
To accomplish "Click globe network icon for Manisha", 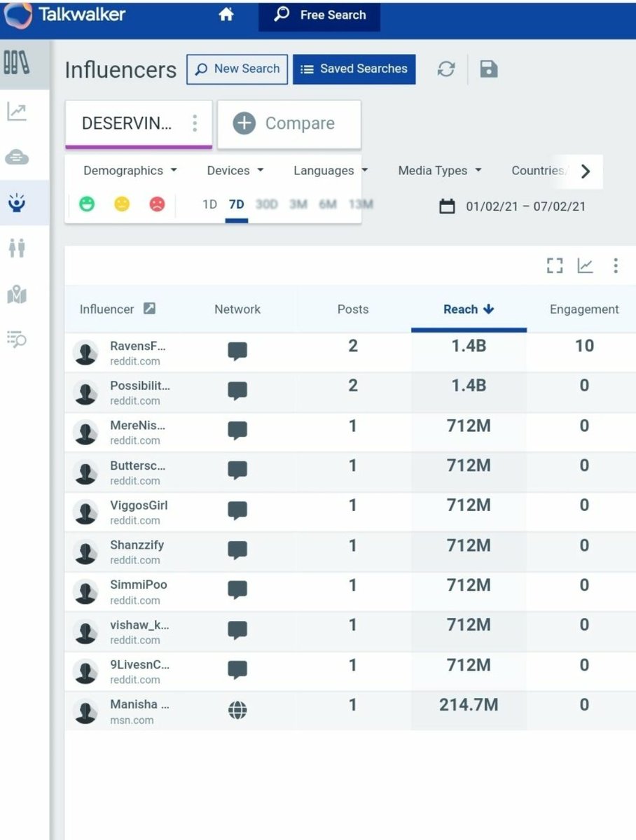I will click(x=237, y=711).
